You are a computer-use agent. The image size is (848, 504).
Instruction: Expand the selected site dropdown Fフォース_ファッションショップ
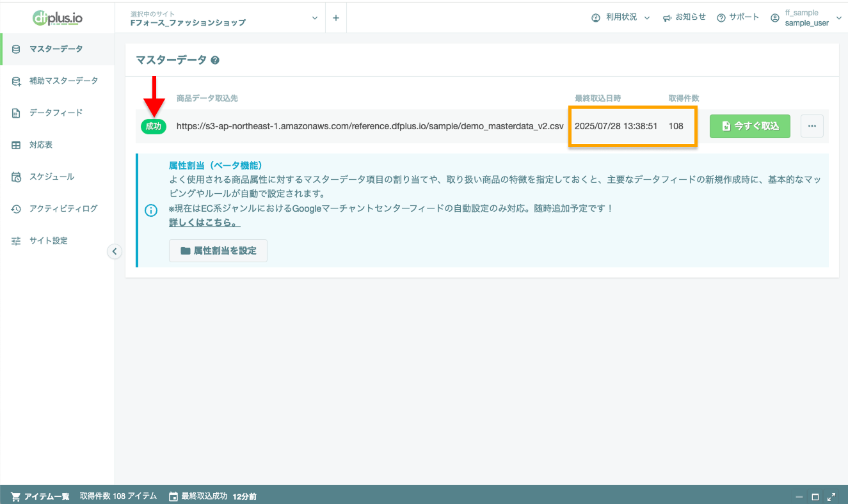(x=223, y=18)
